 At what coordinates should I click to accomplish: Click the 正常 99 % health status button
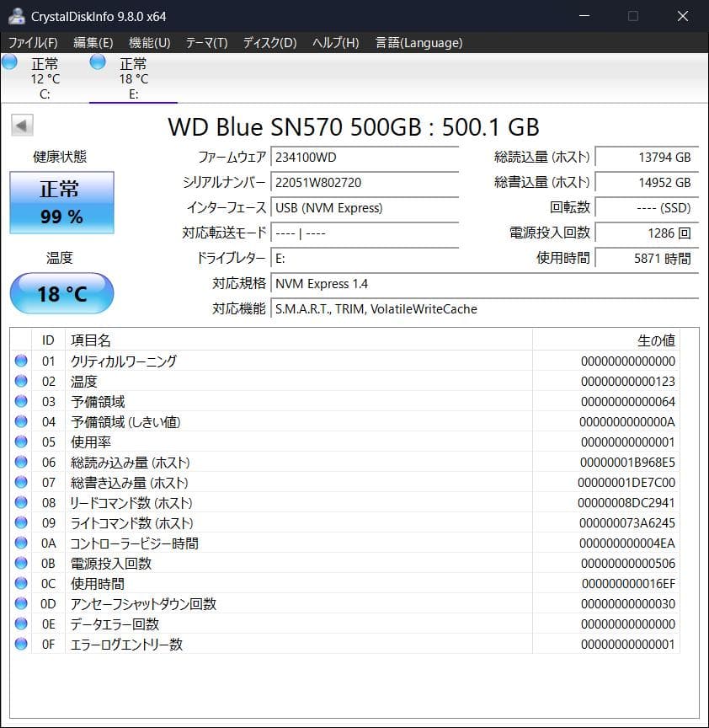[61, 202]
